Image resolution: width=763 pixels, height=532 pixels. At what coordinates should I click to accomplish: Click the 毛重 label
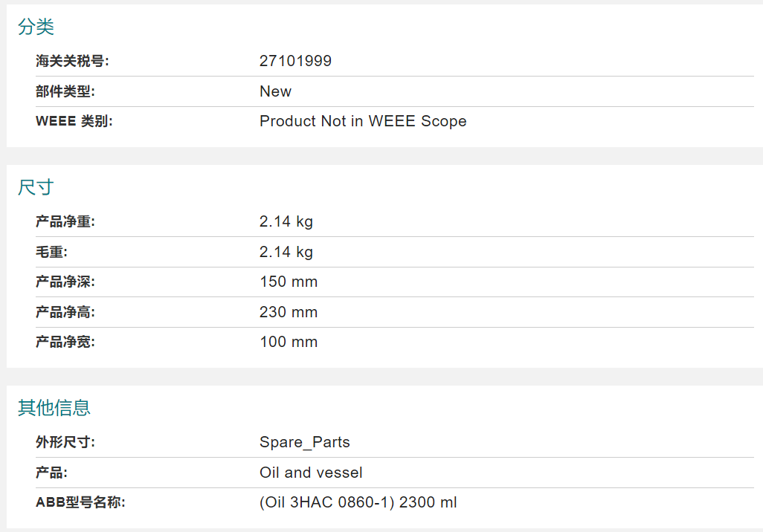point(51,252)
